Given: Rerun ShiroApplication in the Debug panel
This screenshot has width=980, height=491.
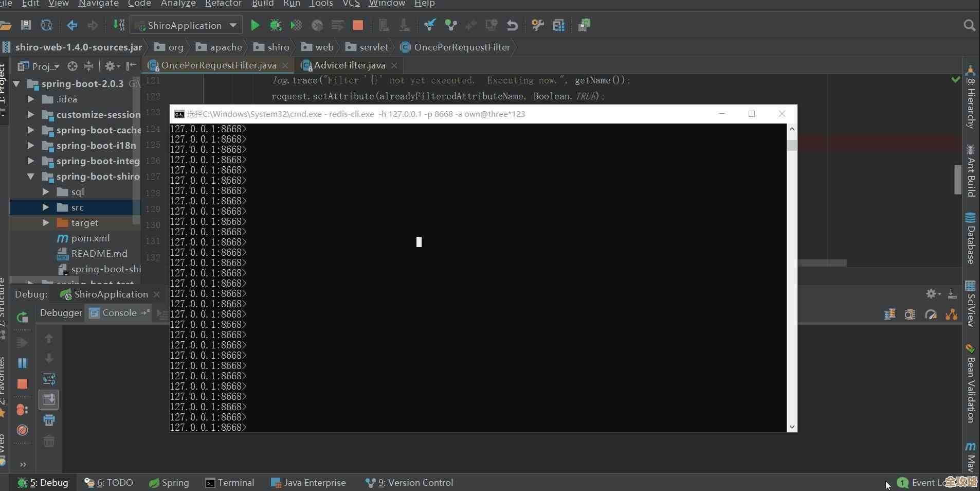Looking at the screenshot, I should (22, 318).
